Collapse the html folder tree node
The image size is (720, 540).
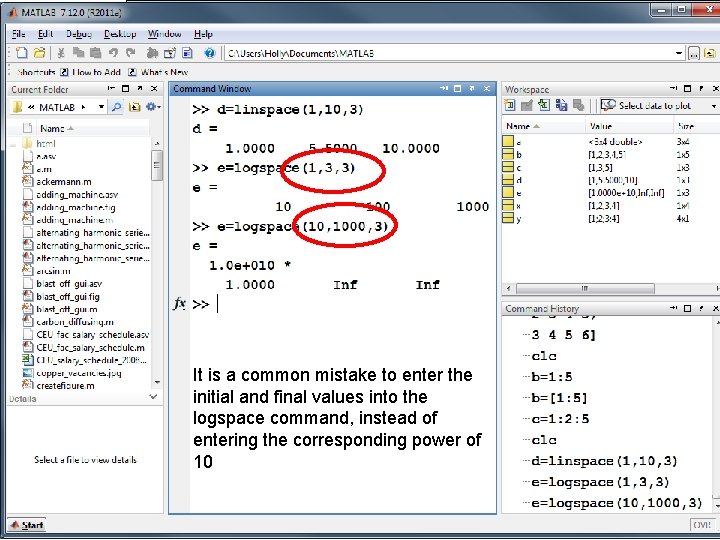pos(13,144)
